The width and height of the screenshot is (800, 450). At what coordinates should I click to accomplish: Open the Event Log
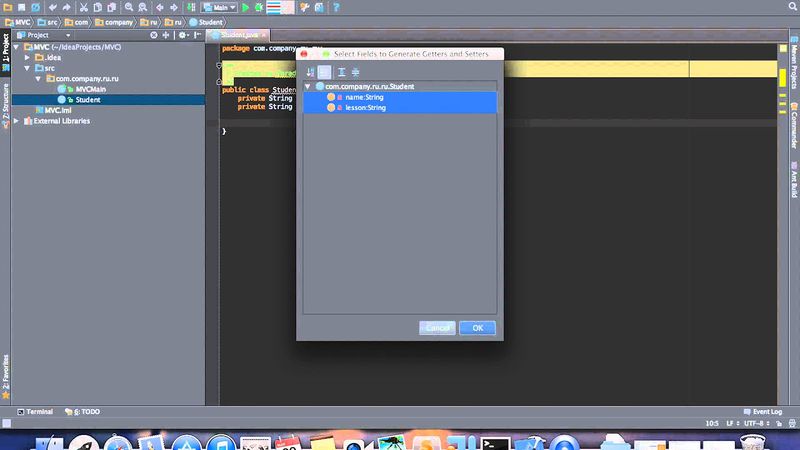(x=763, y=412)
